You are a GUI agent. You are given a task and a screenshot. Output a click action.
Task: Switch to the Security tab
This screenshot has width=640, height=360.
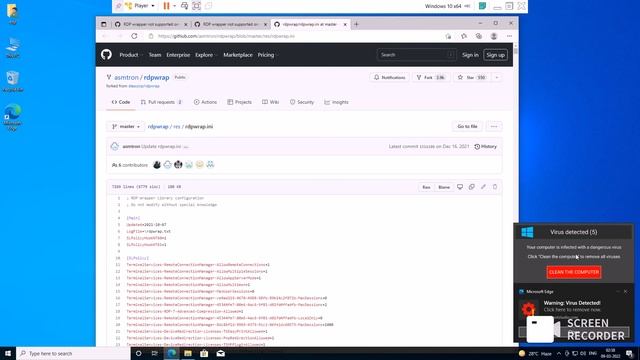(x=302, y=102)
